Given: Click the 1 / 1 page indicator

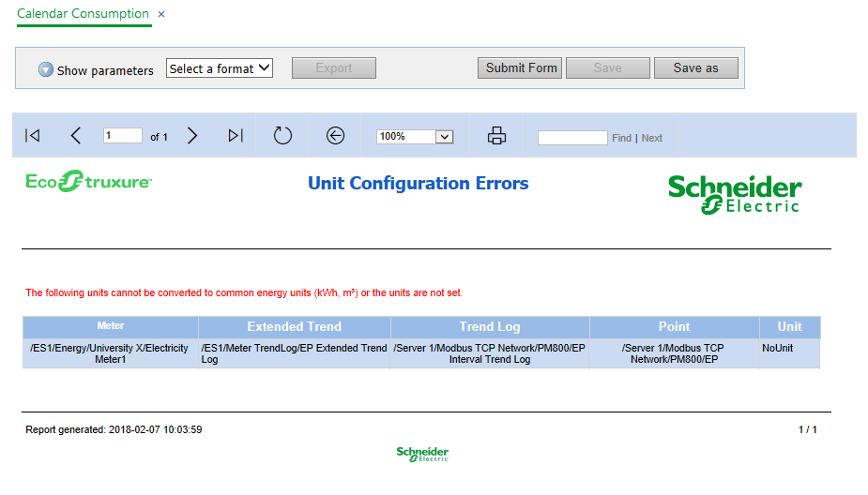Looking at the screenshot, I should pyautogui.click(x=808, y=429).
